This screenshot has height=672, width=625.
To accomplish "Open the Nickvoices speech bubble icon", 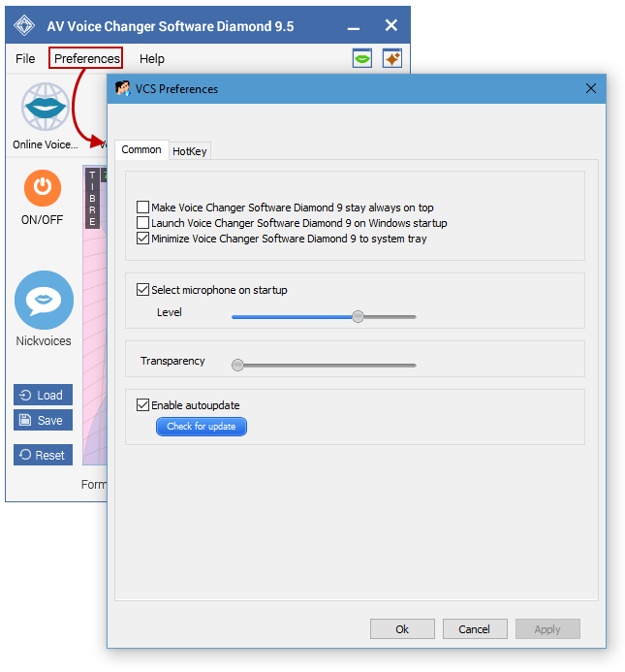I will tap(44, 300).
